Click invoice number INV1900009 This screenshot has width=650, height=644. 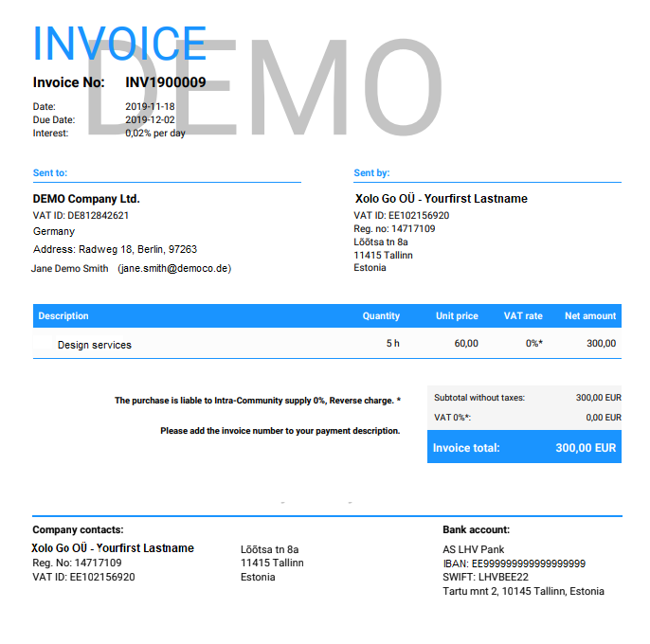click(165, 82)
